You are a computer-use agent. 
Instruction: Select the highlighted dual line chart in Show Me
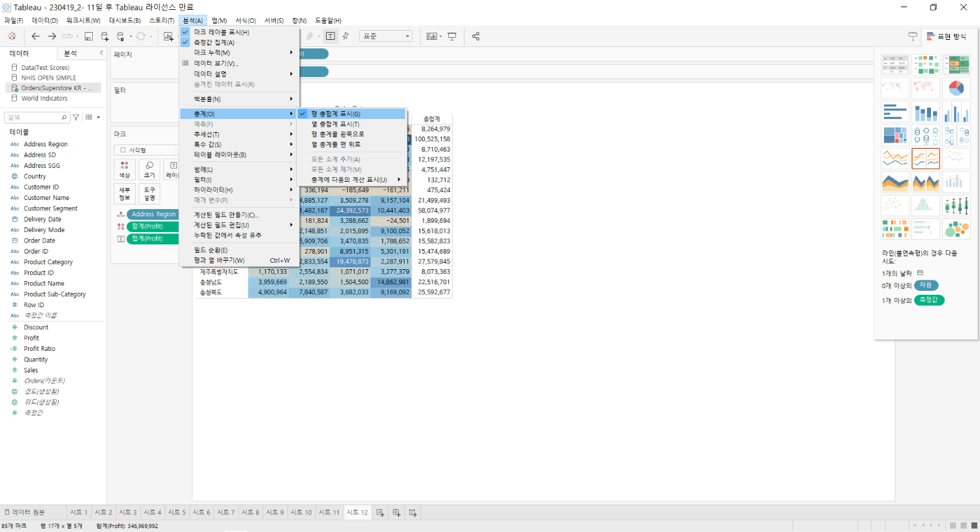pyautogui.click(x=926, y=159)
